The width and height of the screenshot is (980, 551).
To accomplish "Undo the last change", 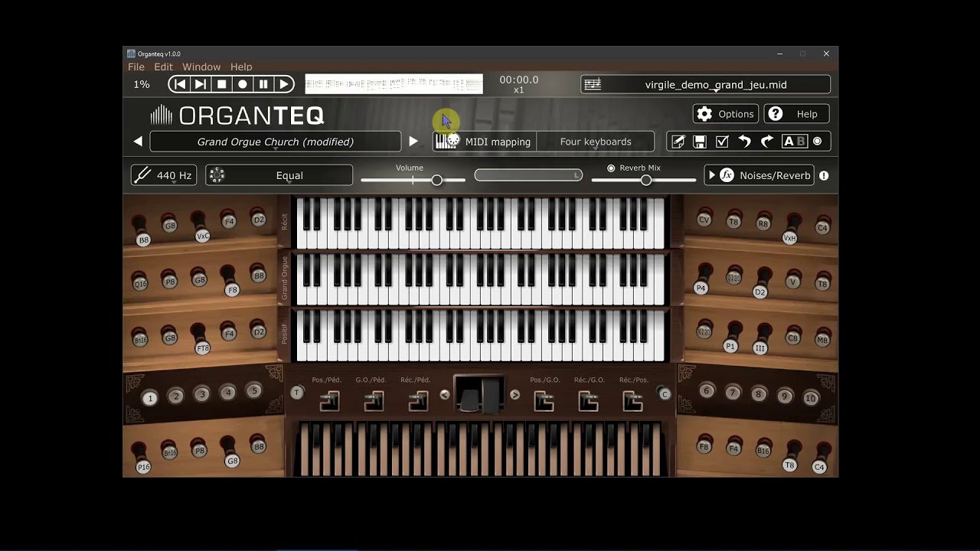I will [x=744, y=142].
